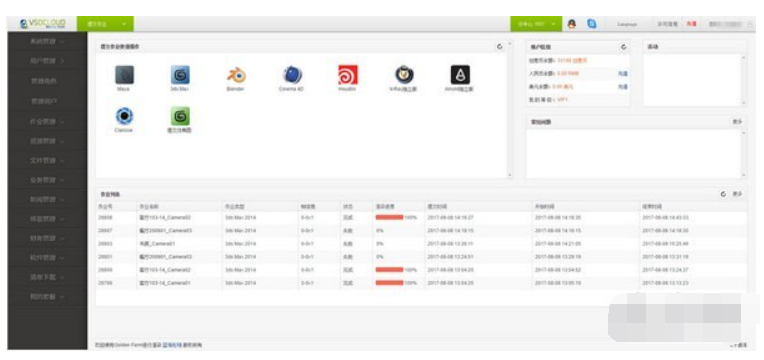
Task: Launch the Blender submission icon
Action: pos(236,75)
